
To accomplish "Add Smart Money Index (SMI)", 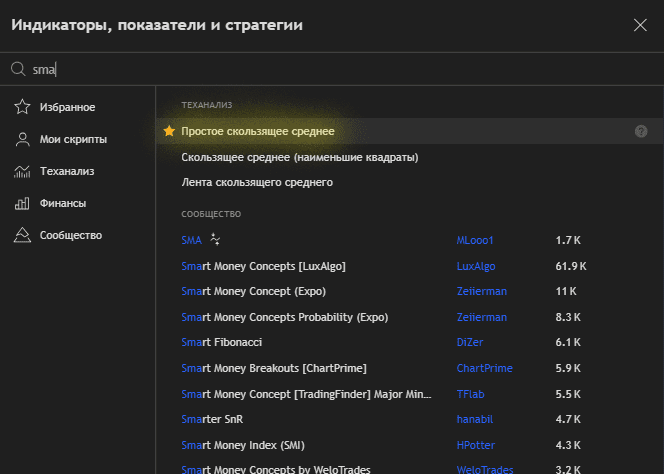I will click(x=243, y=445).
